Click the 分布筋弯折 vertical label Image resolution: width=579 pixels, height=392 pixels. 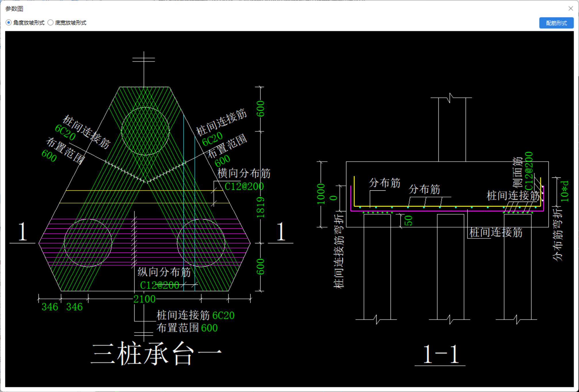pos(557,235)
